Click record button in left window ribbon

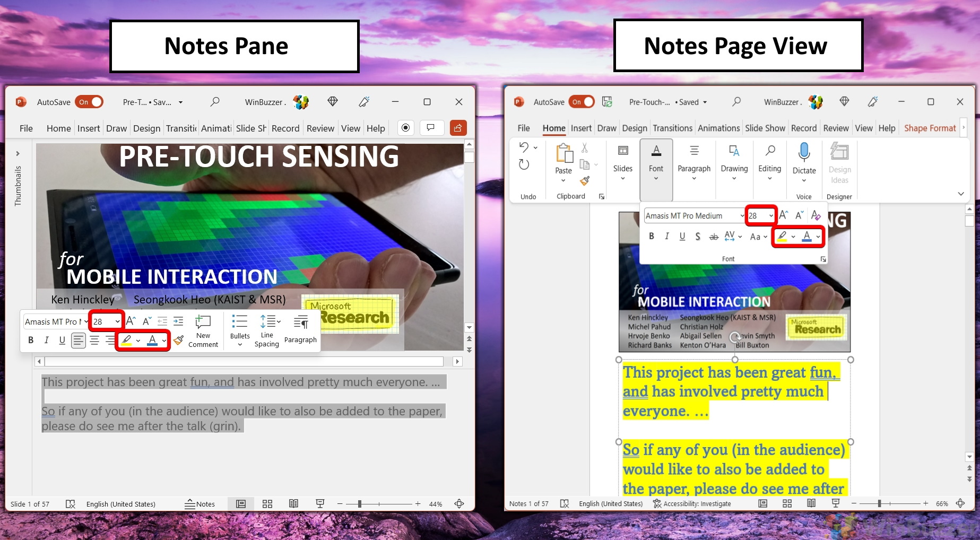405,128
